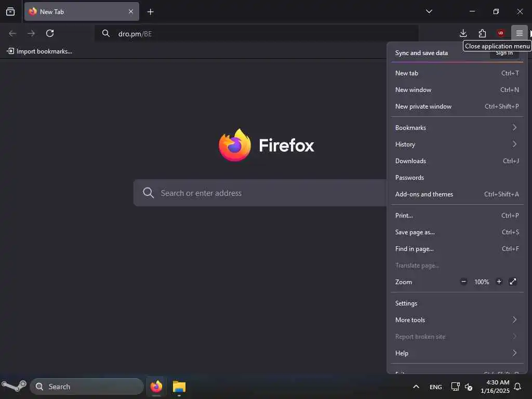Expand the Bookmarks submenu
Screen dimensions: 532x399
pyautogui.click(x=457, y=128)
